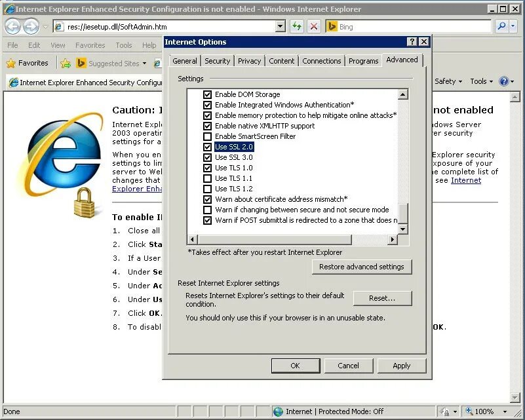This screenshot has height=420, width=525.
Task: Expand the search provider dropdown arrow
Action: pyautogui.click(x=513, y=26)
